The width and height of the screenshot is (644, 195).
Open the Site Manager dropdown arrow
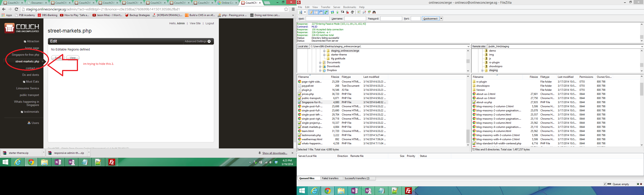click(305, 12)
